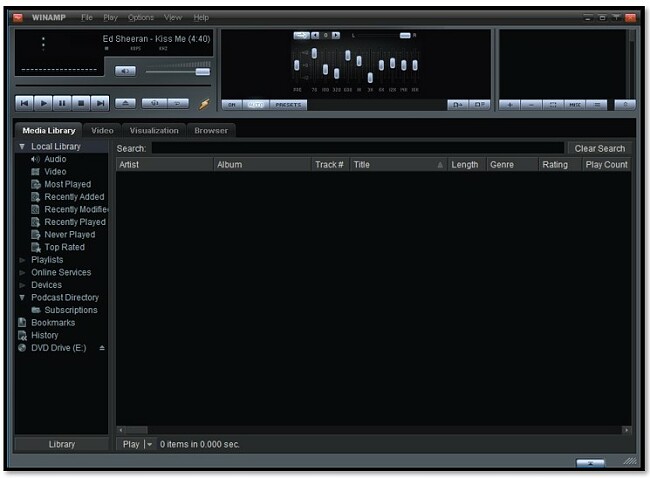Open the File menu
650x478 pixels.
[87, 17]
